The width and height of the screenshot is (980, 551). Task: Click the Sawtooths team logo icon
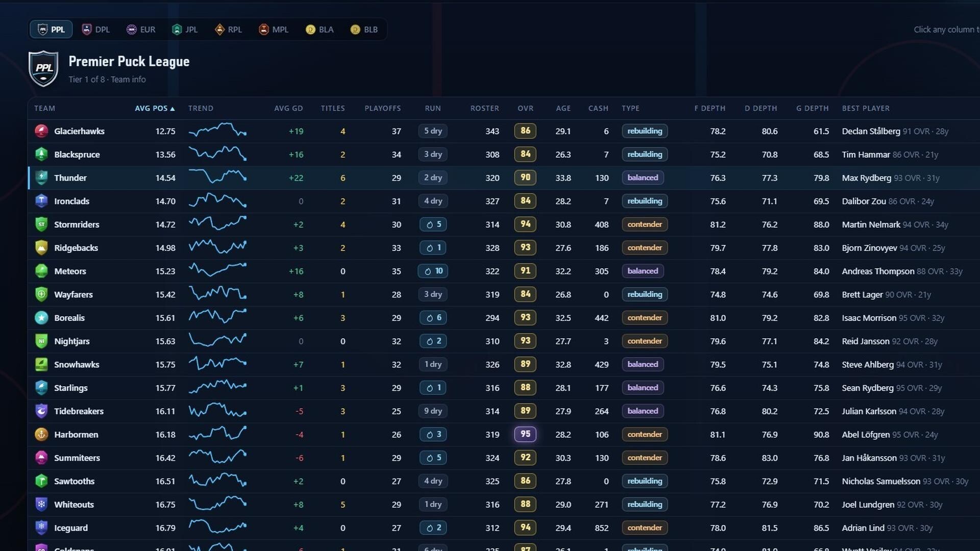[41, 481]
